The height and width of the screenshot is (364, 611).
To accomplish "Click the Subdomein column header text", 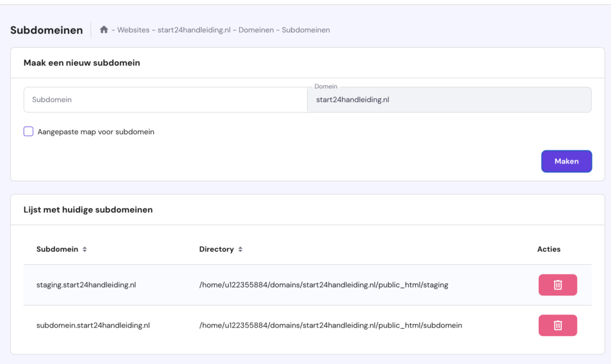I will pos(57,249).
